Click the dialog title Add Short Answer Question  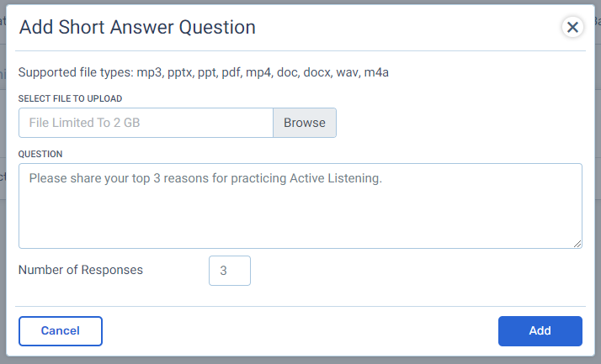(137, 27)
